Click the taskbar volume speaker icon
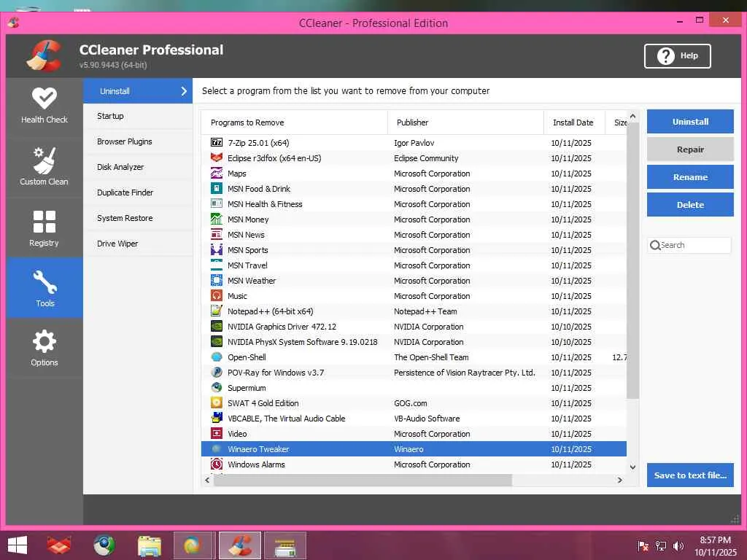747x560 pixels. 678,545
